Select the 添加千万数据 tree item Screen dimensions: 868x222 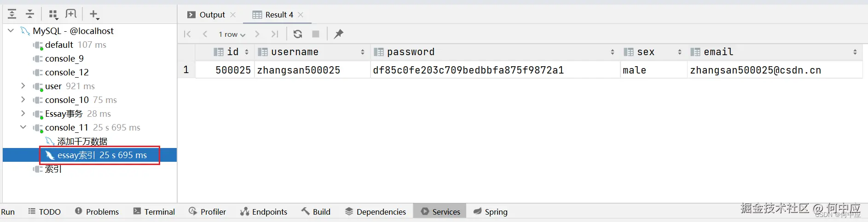click(82, 141)
